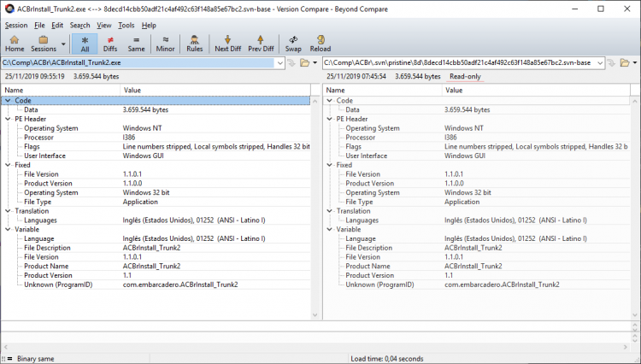
Task: Collapse the right pane Variable node
Action: coord(330,229)
